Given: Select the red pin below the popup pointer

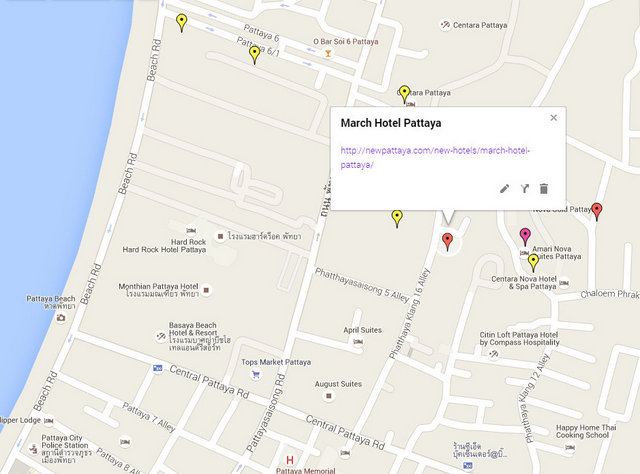Looking at the screenshot, I should tap(448, 242).
